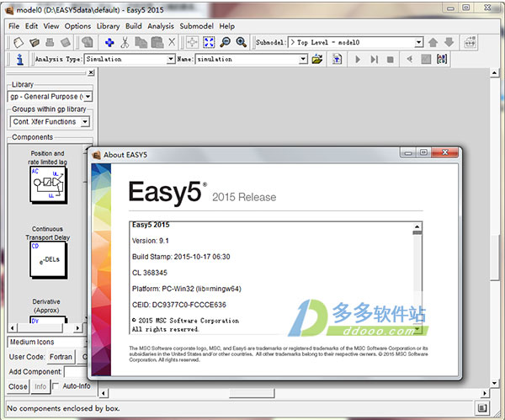Click the Open model folder icon
This screenshot has height=420, width=505.
pos(35,42)
